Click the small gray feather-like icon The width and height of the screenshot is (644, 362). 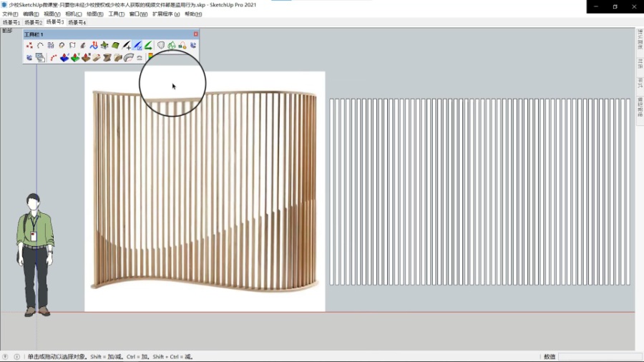pyautogui.click(x=83, y=46)
